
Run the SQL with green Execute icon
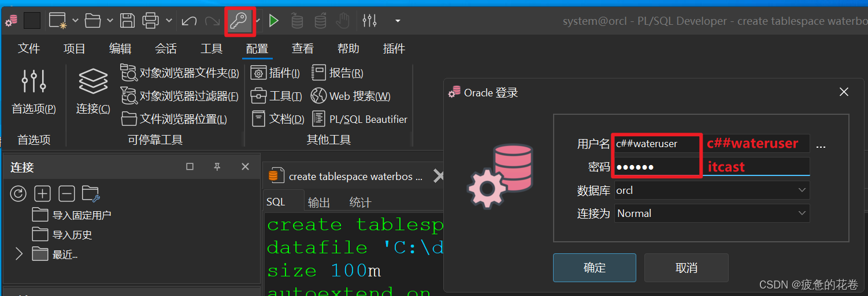[x=274, y=21]
